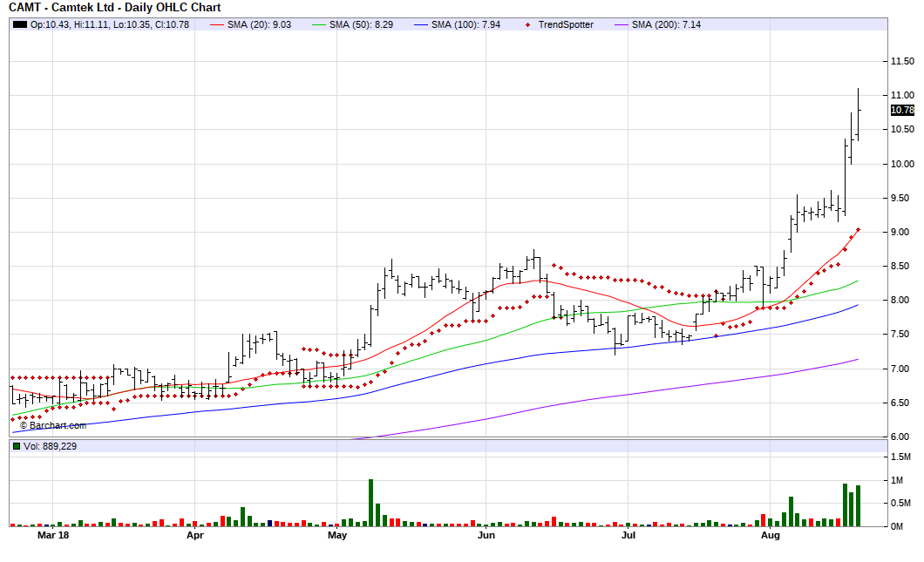Click the black OHLC legend swatch
The image size is (924, 562).
[x=20, y=24]
